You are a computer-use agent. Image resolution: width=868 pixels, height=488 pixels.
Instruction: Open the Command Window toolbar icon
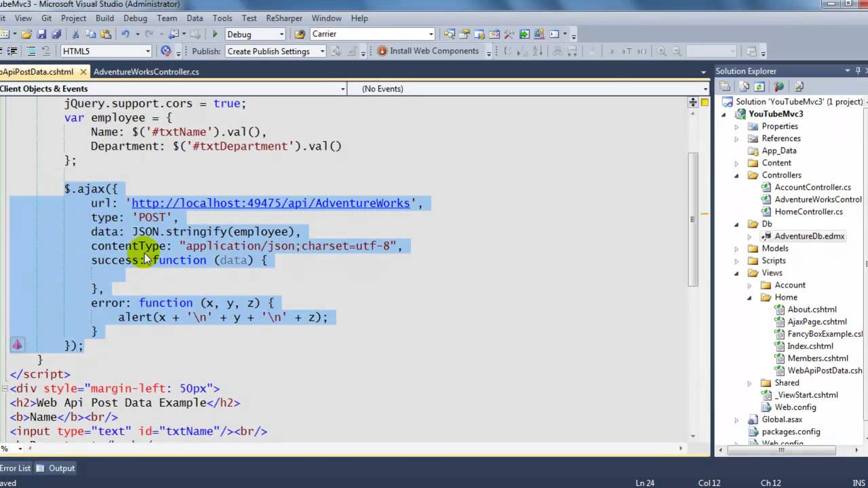click(x=553, y=34)
